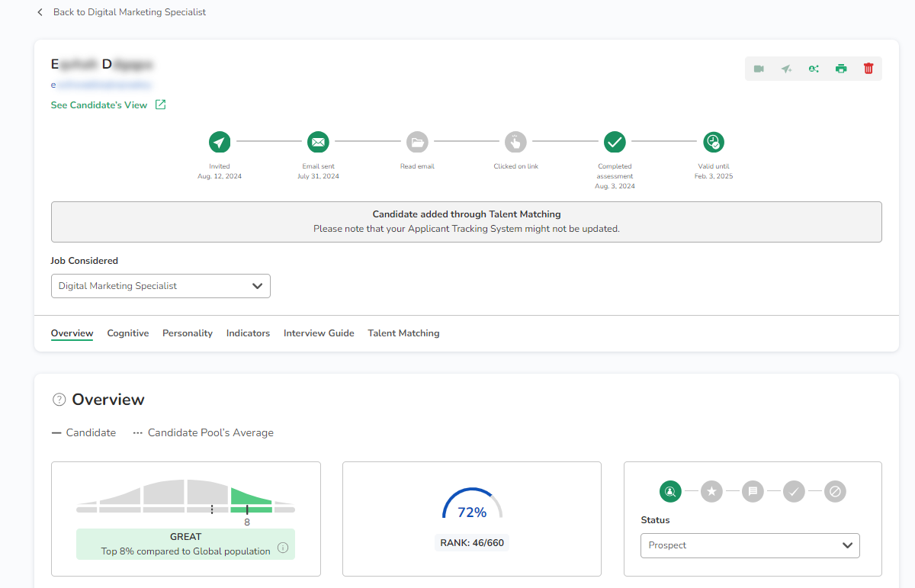The image size is (915, 588).
Task: Switch to the Cognitive tab
Action: 127,333
